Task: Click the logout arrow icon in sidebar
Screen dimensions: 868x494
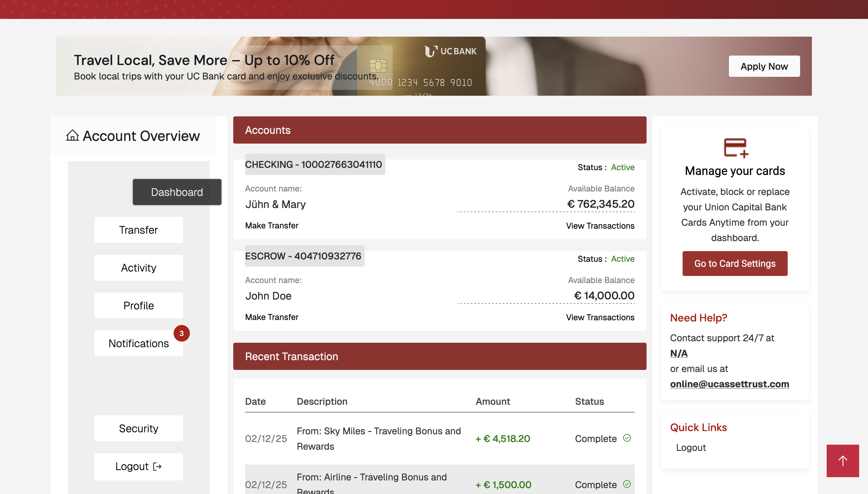Action: pos(157,467)
